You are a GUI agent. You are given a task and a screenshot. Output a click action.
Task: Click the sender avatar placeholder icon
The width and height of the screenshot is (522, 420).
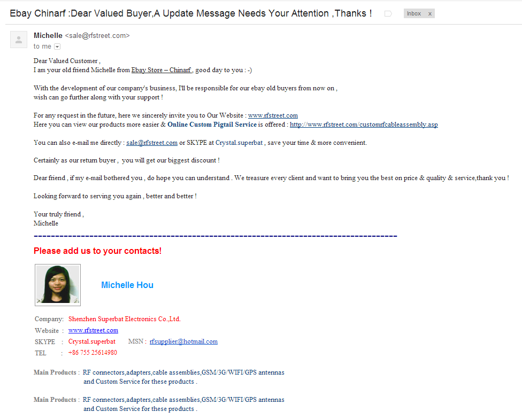19,40
